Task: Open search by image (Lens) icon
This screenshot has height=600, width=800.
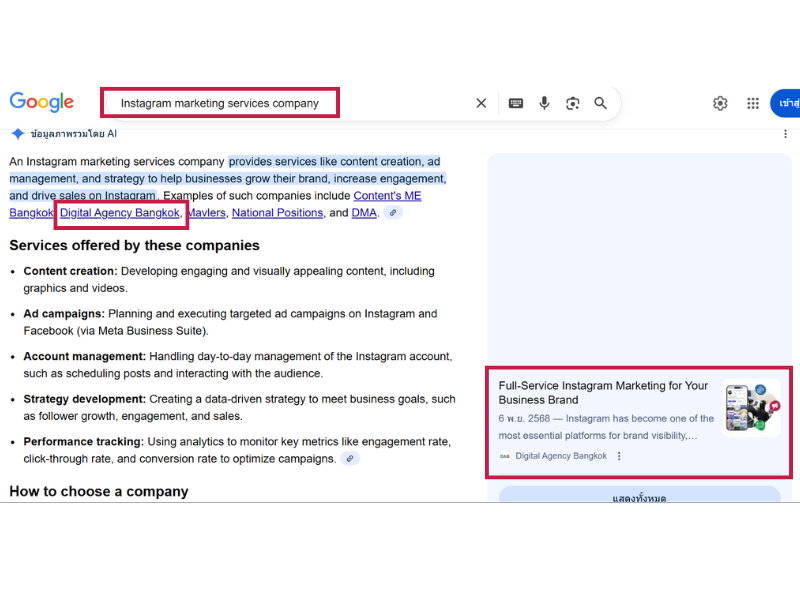Action: click(x=572, y=103)
